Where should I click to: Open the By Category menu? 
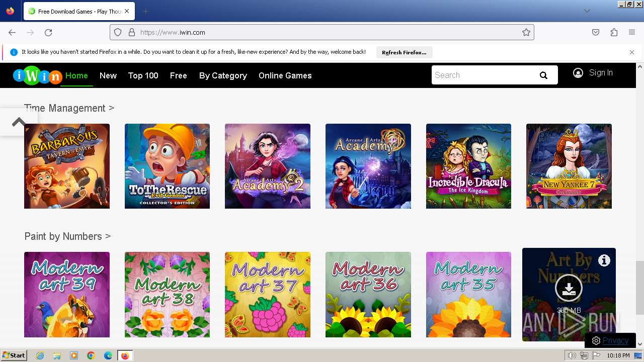pos(223,75)
